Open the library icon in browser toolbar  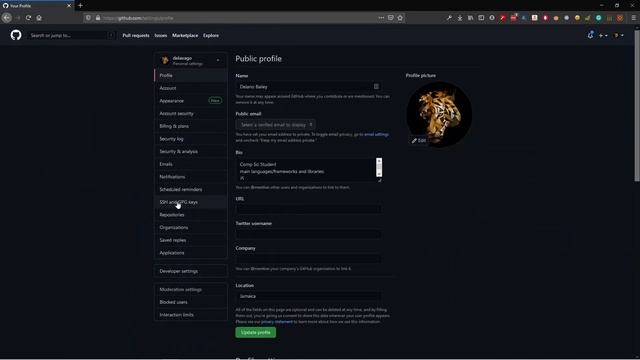[x=470, y=18]
